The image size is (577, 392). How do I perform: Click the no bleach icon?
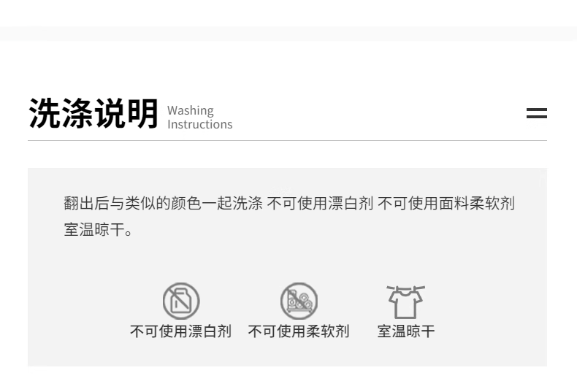(x=181, y=301)
